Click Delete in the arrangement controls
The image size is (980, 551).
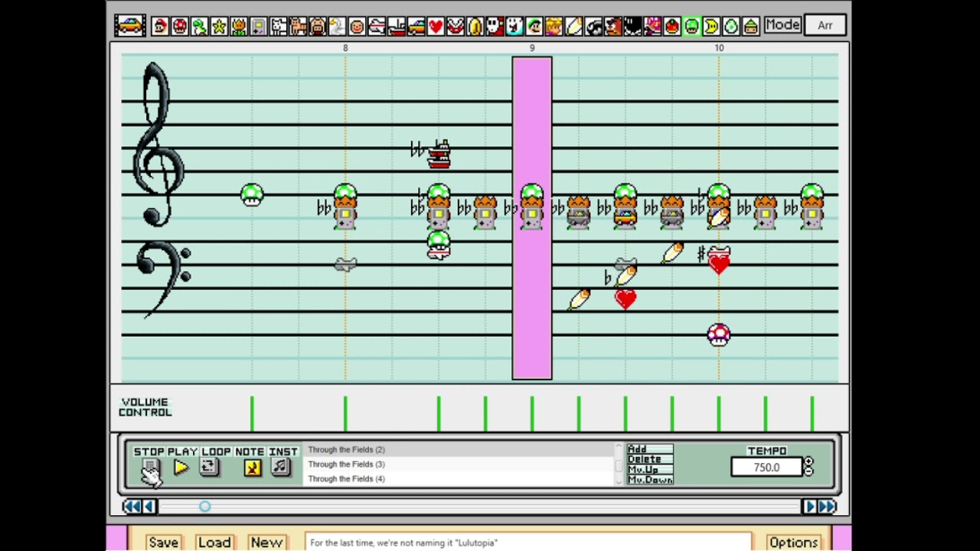[x=650, y=459]
